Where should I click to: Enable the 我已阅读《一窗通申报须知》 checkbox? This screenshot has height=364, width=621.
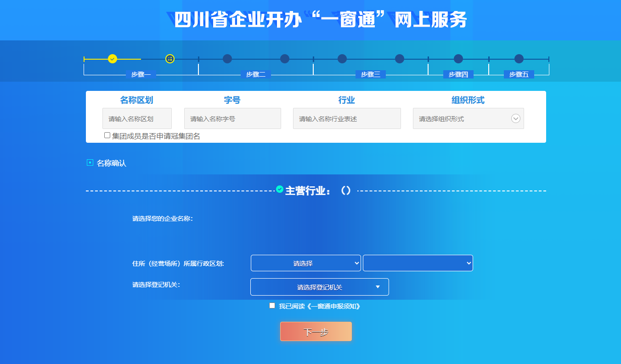click(x=272, y=306)
